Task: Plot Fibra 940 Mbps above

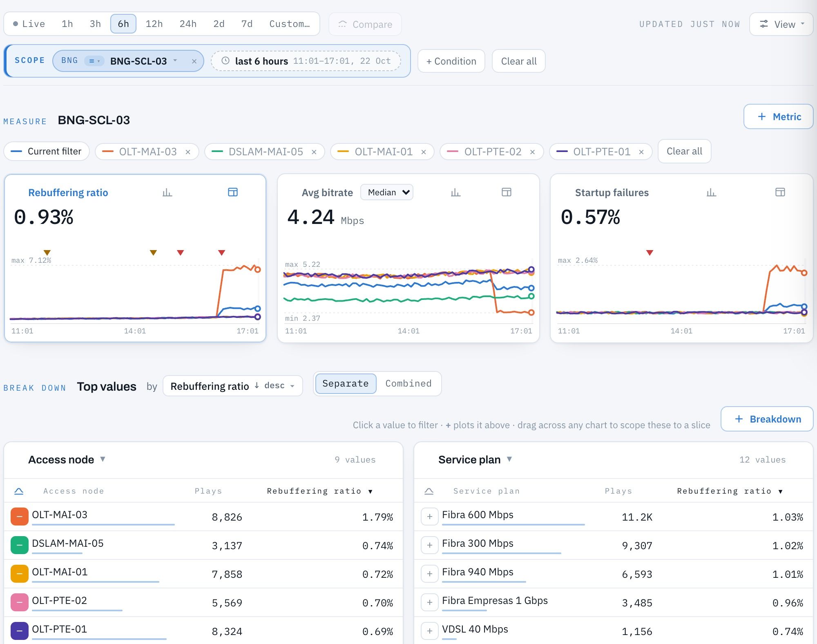Action: tap(430, 574)
